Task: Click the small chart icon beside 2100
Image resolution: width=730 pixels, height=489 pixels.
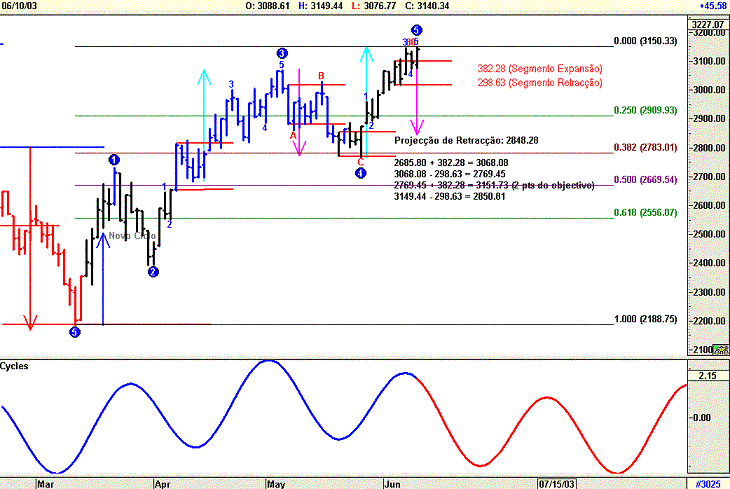Action: 721,349
